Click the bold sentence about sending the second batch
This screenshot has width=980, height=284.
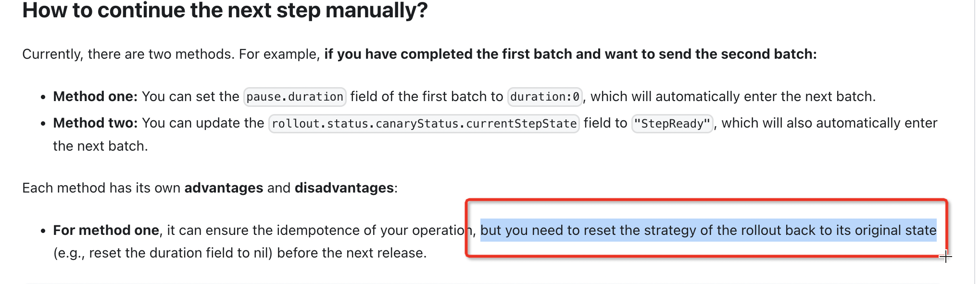tap(570, 54)
